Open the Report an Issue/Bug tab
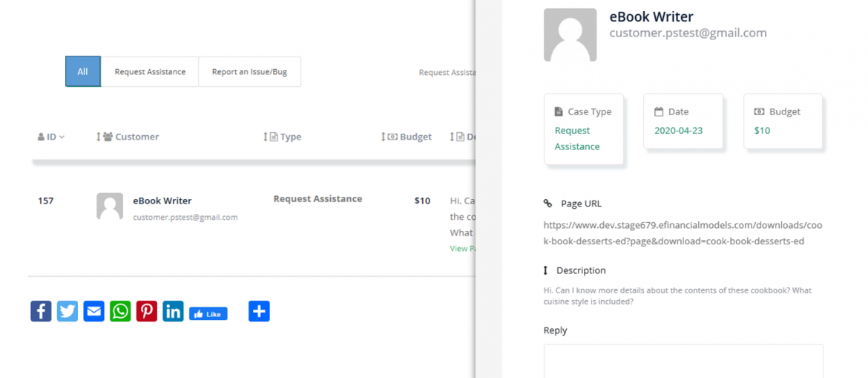The image size is (868, 378). pyautogui.click(x=249, y=72)
